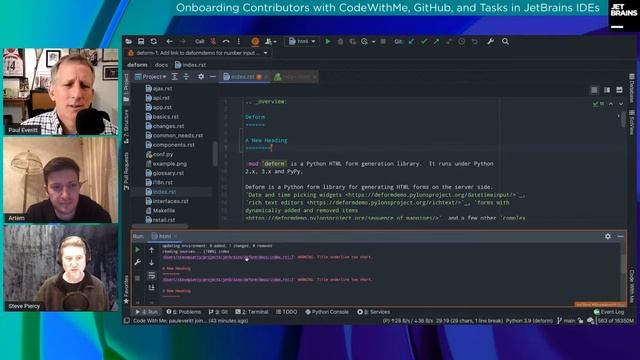This screenshot has height=360, width=640.
Task: Open the vertical three-dots call menu
Action: coord(239,41)
